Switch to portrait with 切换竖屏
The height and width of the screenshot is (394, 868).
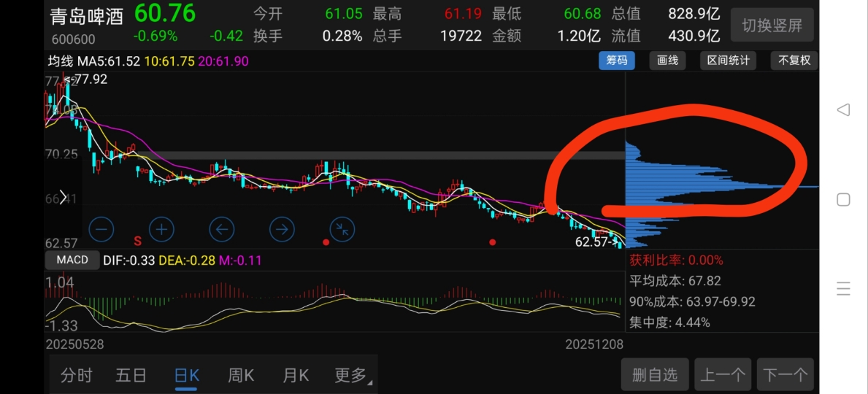pyautogui.click(x=772, y=25)
